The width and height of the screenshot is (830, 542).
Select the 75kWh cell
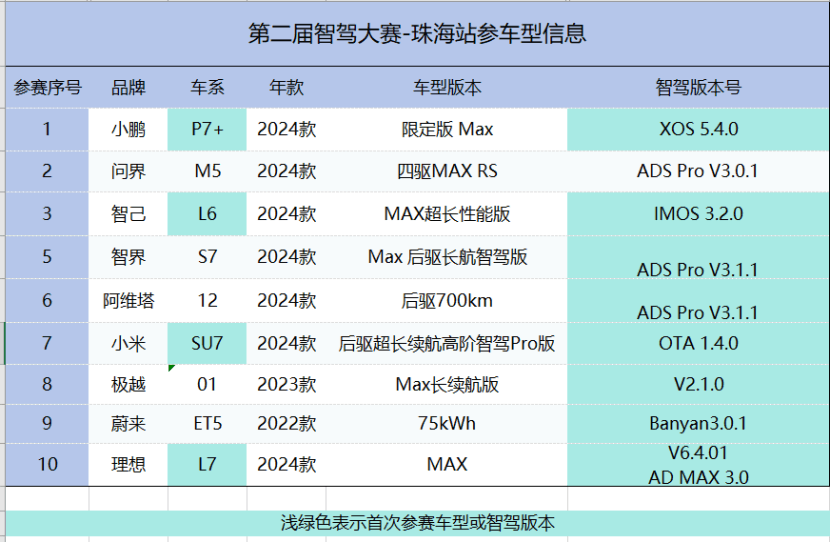[447, 424]
